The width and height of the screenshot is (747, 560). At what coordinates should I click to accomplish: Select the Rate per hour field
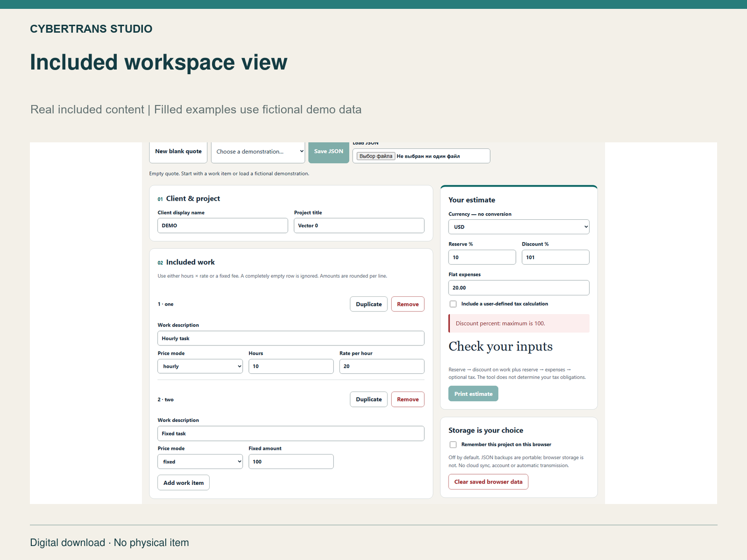[x=382, y=366]
